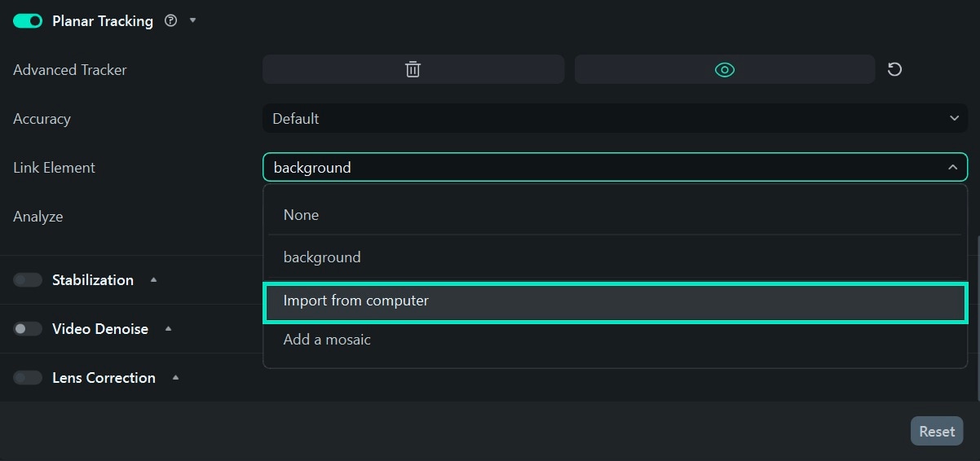Expand the Video Denoise section arrow
The width and height of the screenshot is (980, 461).
168,329
